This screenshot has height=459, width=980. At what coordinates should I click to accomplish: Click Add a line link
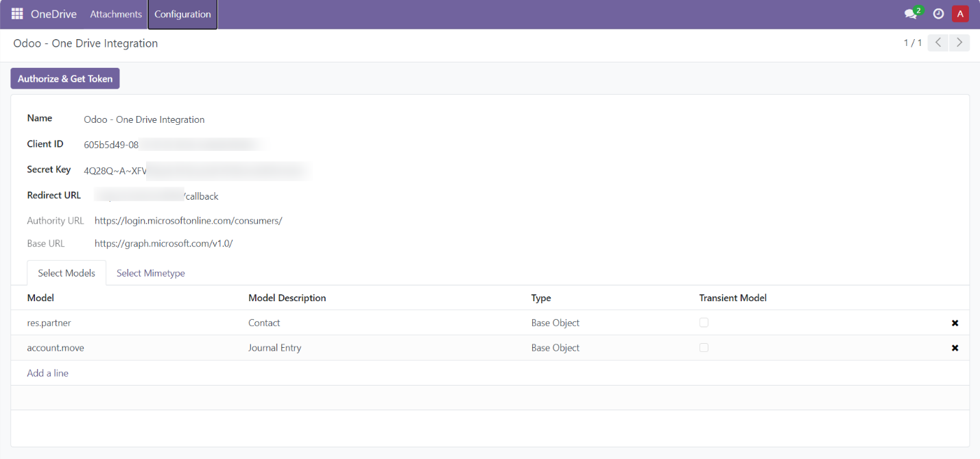[x=47, y=373]
